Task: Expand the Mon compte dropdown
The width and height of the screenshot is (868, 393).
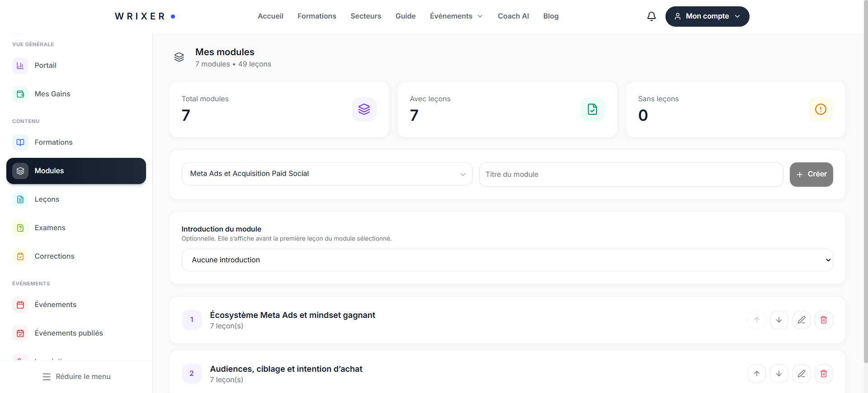Action: coord(707,16)
